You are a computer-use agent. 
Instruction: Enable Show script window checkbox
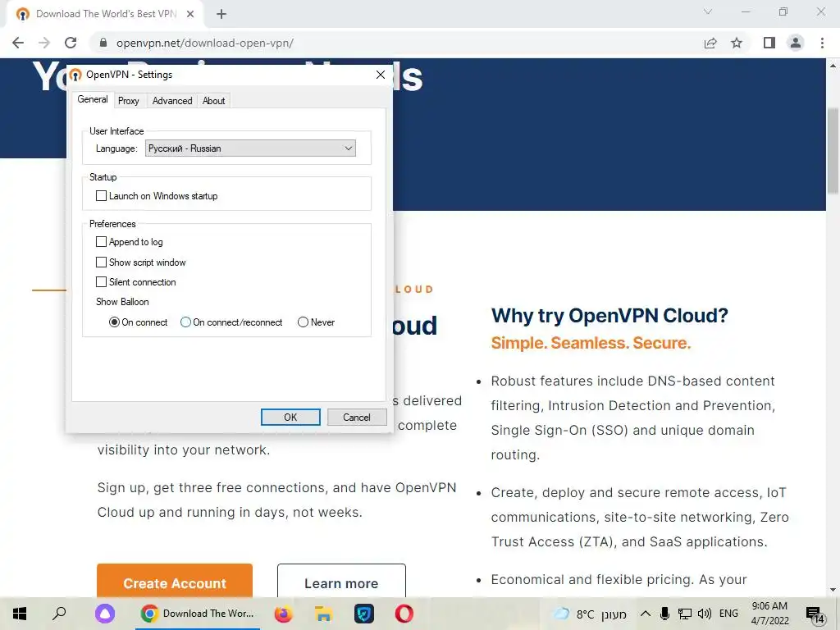click(101, 262)
